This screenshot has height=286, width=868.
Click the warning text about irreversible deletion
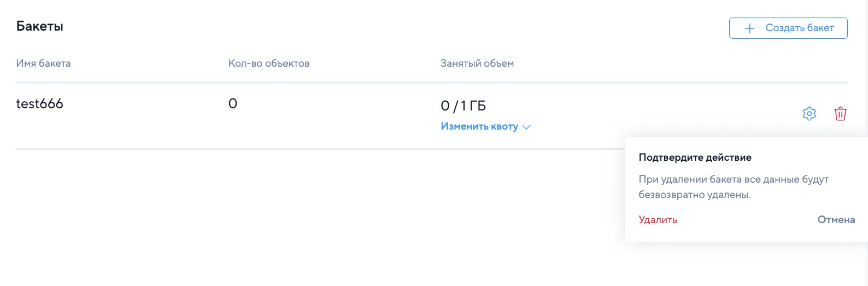click(734, 187)
